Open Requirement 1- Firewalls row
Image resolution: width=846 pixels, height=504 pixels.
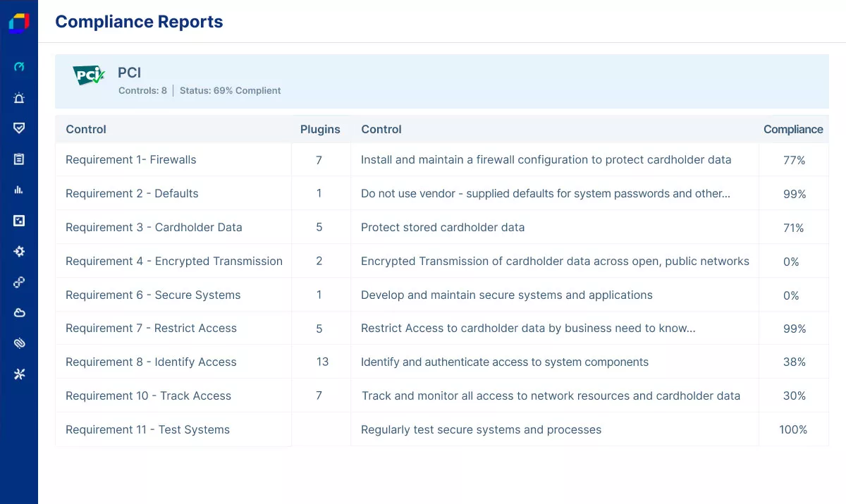(x=442, y=160)
